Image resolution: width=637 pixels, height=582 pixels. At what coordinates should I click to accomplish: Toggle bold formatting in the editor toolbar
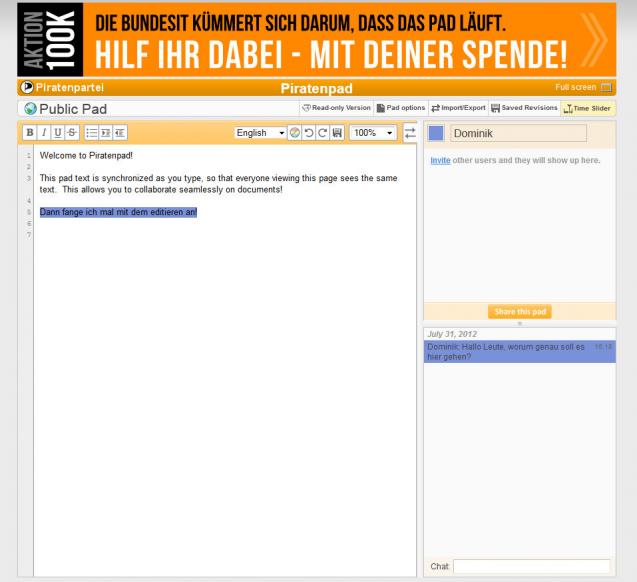pyautogui.click(x=29, y=133)
